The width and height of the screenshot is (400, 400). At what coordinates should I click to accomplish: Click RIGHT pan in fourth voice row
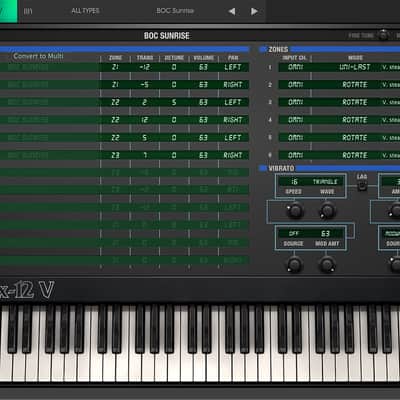(233, 120)
